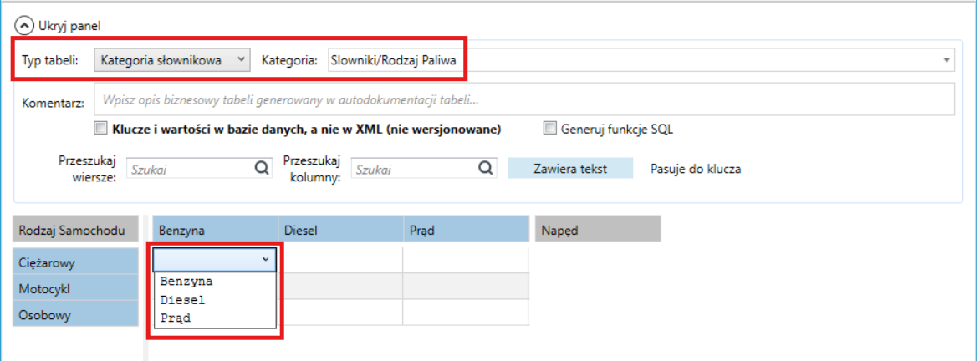Screen dimensions: 980x361
Task: Choose Prąd from the dropdown list
Action: tap(215, 318)
